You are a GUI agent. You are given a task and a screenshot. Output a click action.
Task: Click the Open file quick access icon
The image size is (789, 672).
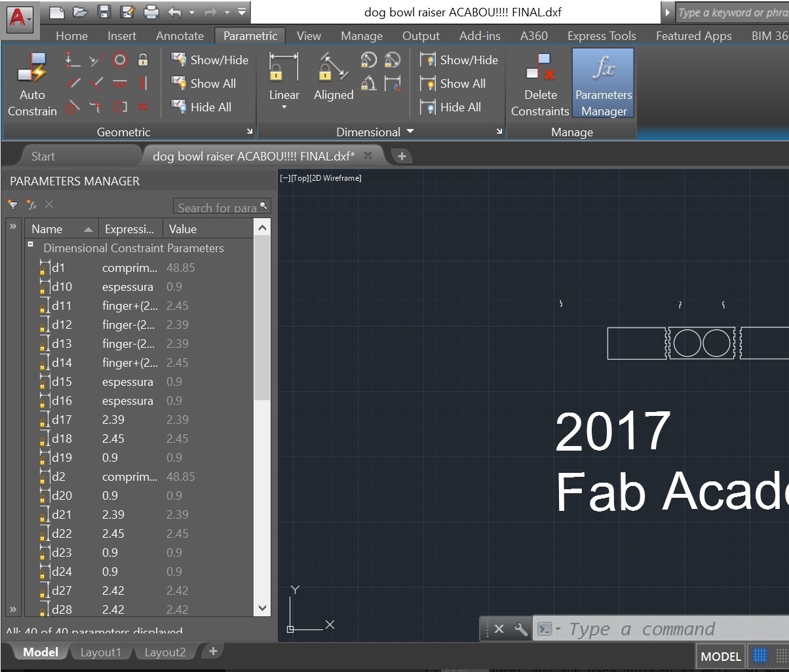(80, 12)
